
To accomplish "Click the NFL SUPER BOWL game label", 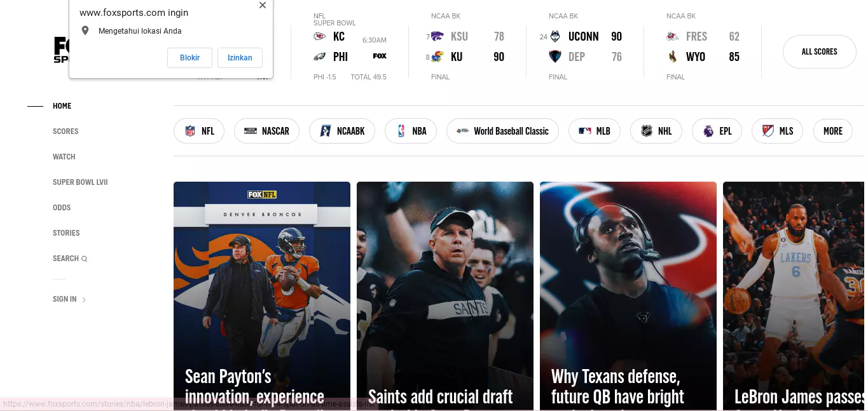I will pyautogui.click(x=334, y=20).
